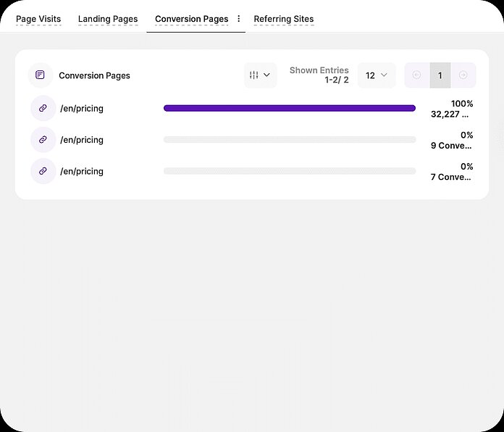Click link icon of the 7 conversions row
The image size is (504, 432).
click(43, 172)
